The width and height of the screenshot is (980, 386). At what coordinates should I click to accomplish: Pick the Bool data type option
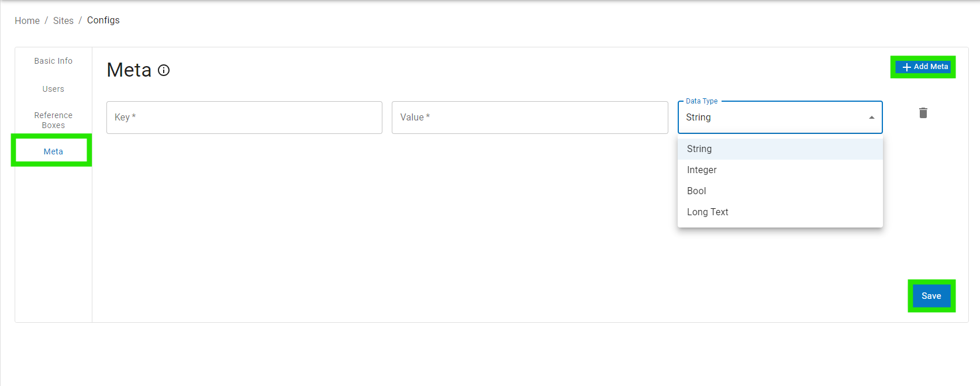pos(696,191)
